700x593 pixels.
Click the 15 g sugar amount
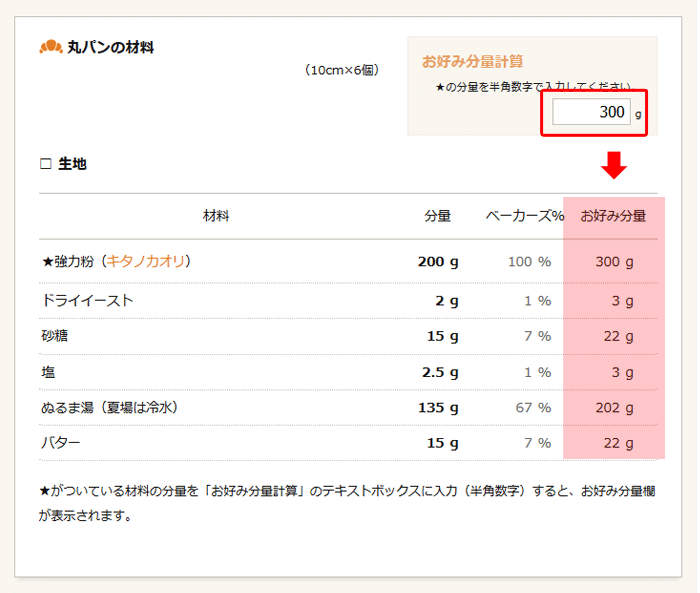click(x=442, y=336)
